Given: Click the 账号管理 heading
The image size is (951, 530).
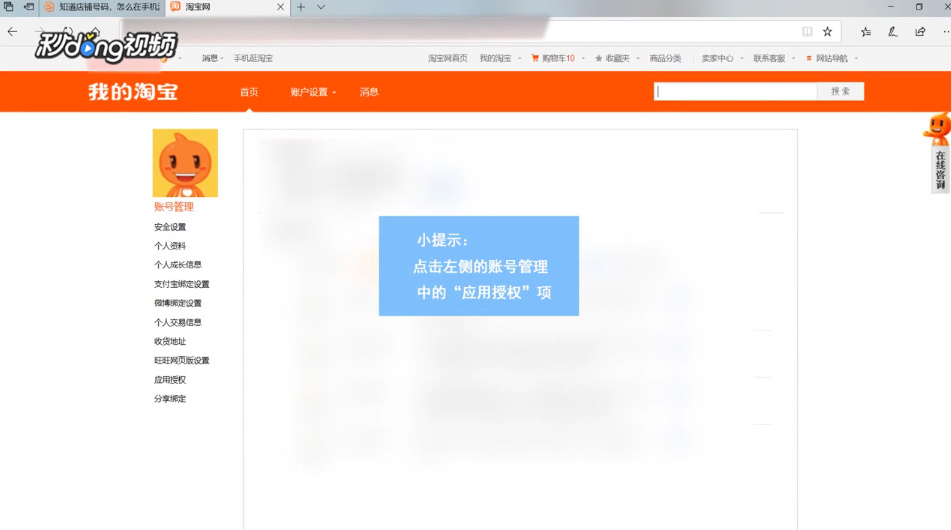Looking at the screenshot, I should click(x=173, y=207).
